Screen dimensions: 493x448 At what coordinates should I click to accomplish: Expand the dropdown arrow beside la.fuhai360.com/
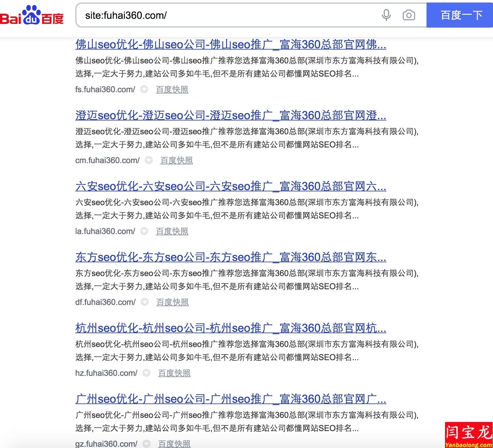click(144, 231)
